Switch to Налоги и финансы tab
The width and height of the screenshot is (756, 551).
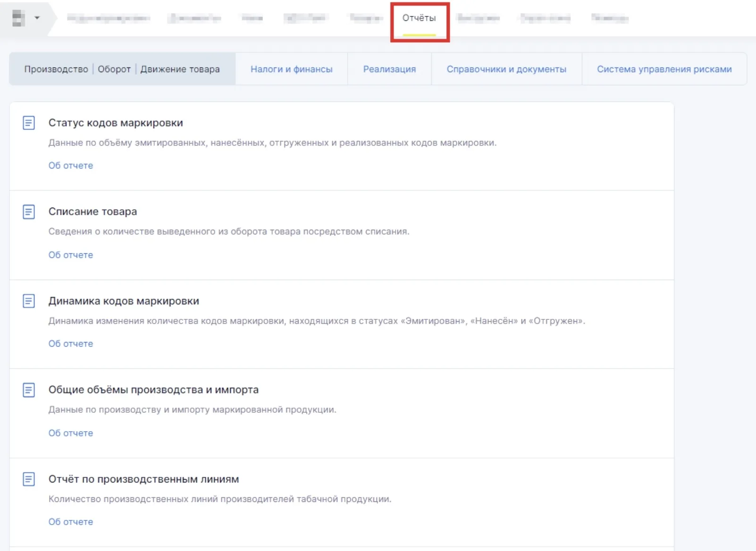click(x=291, y=69)
